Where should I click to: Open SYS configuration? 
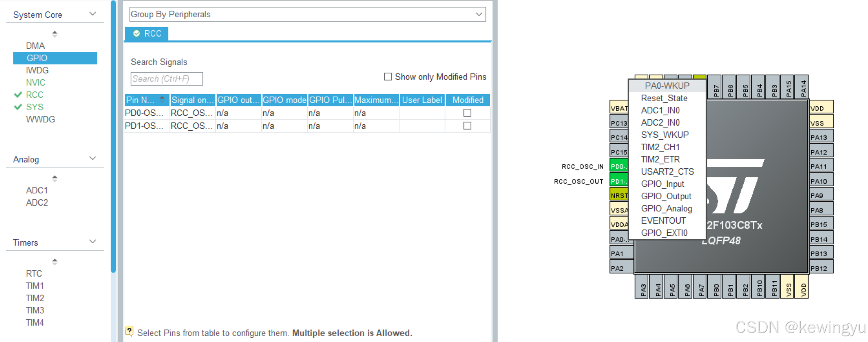click(x=34, y=107)
